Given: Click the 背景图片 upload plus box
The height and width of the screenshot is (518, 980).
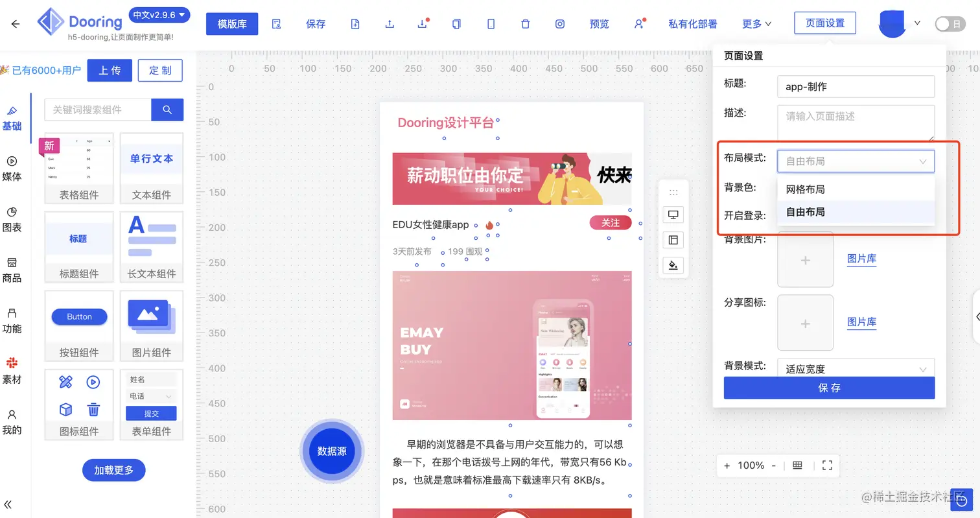Looking at the screenshot, I should (x=805, y=260).
